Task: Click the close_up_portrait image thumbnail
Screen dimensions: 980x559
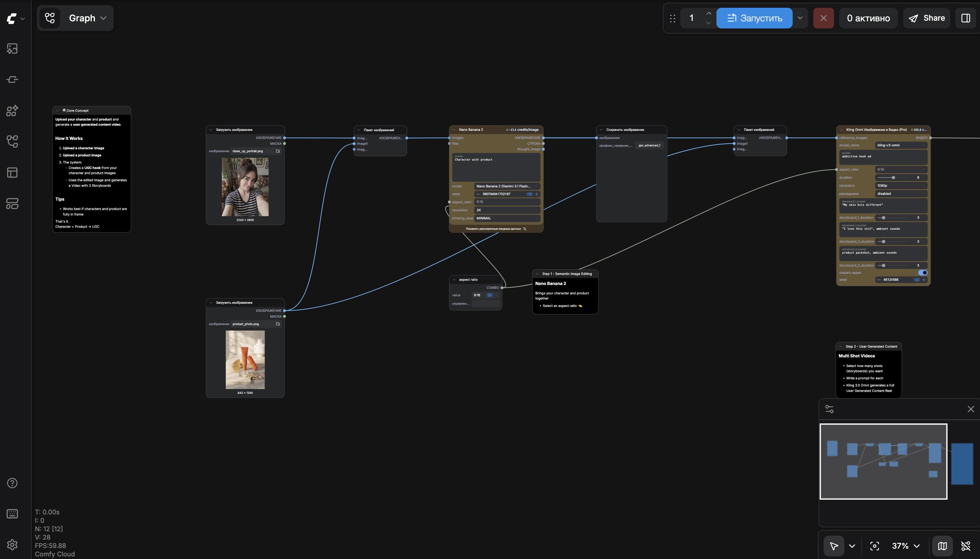Action: (245, 187)
